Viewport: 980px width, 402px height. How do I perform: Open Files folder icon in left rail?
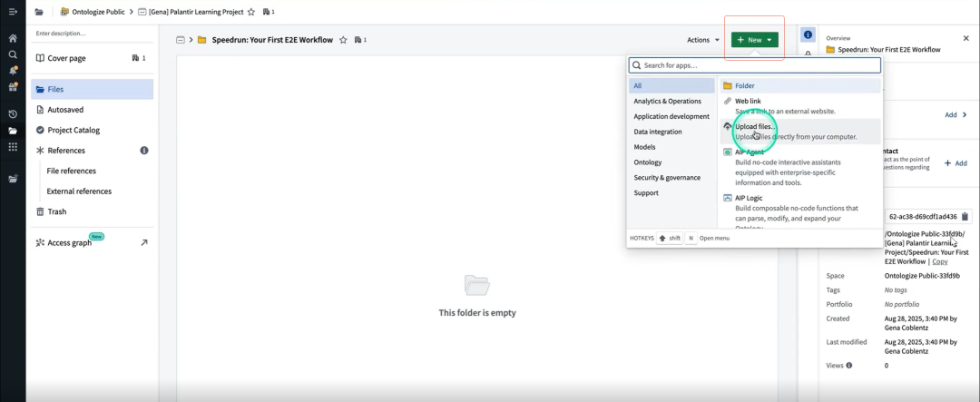(x=13, y=131)
